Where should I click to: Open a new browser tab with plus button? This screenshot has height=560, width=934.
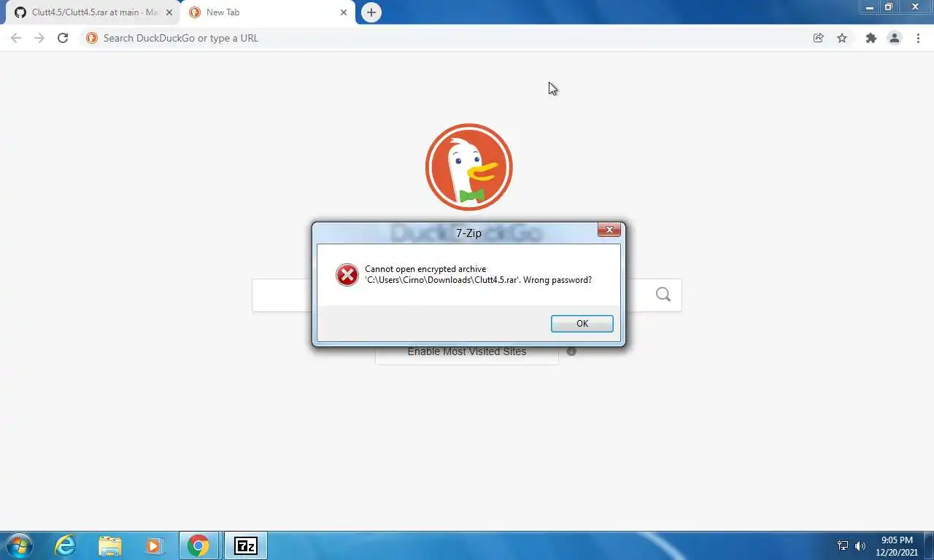(x=371, y=12)
